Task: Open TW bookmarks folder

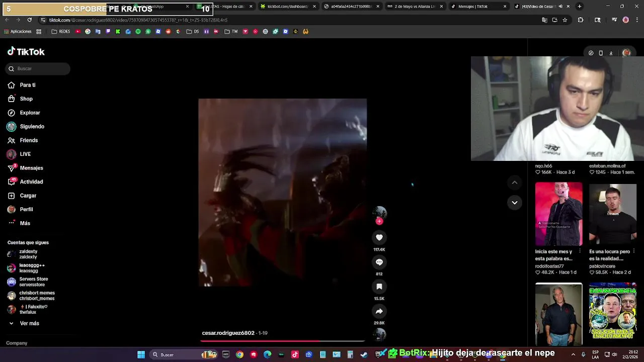Action: (231, 31)
